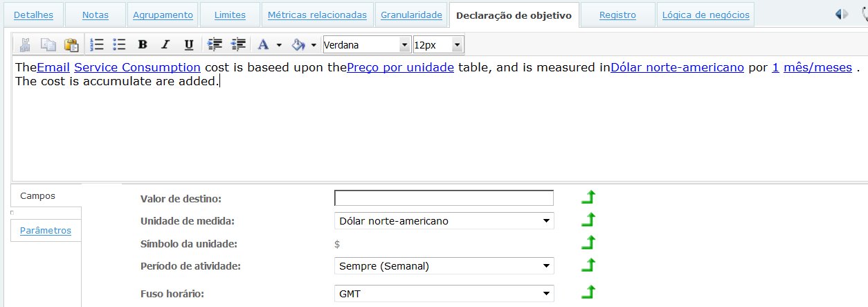Open the Notas tab

[x=95, y=15]
